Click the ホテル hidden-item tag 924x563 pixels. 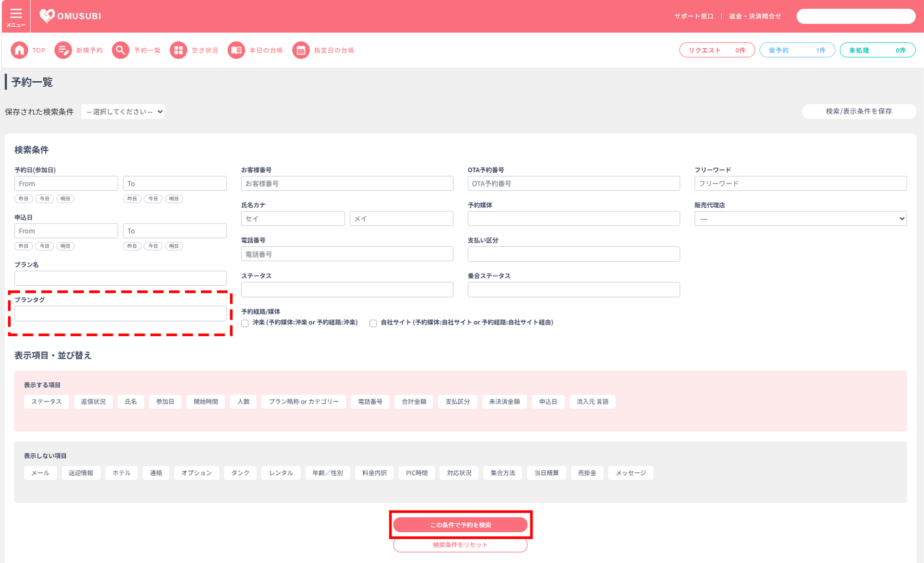pyautogui.click(x=122, y=473)
